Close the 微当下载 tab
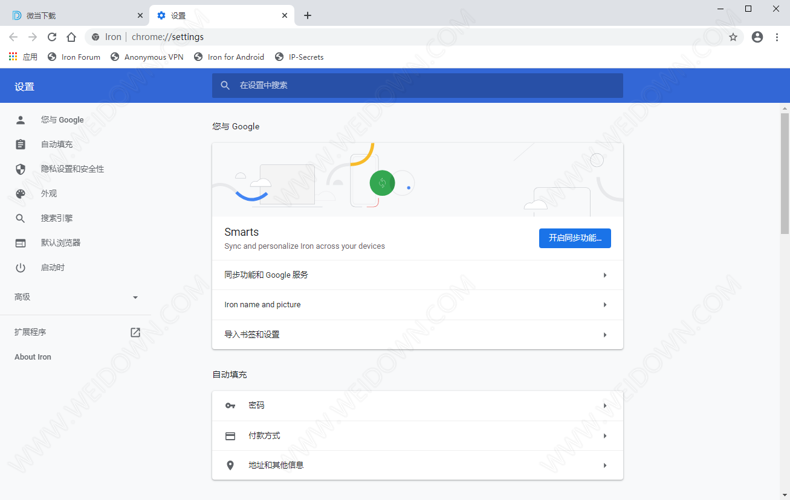 tap(140, 16)
